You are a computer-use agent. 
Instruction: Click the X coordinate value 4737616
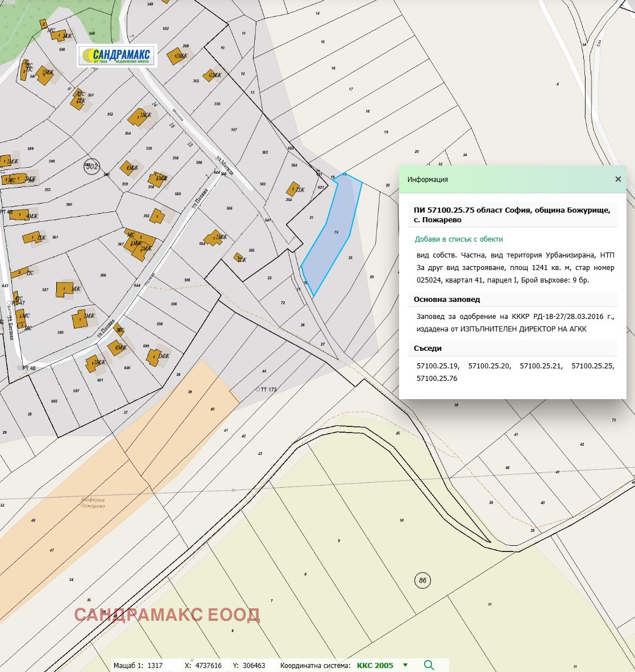tap(207, 665)
